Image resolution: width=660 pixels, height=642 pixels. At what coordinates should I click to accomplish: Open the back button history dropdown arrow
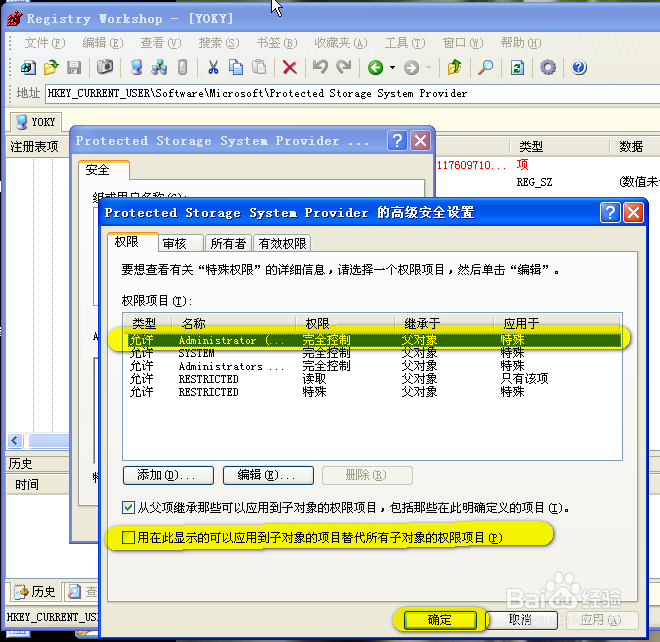coord(392,67)
